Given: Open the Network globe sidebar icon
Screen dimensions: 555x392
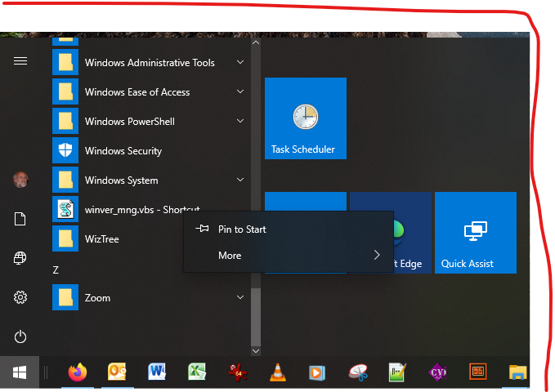Looking at the screenshot, I should click(20, 258).
